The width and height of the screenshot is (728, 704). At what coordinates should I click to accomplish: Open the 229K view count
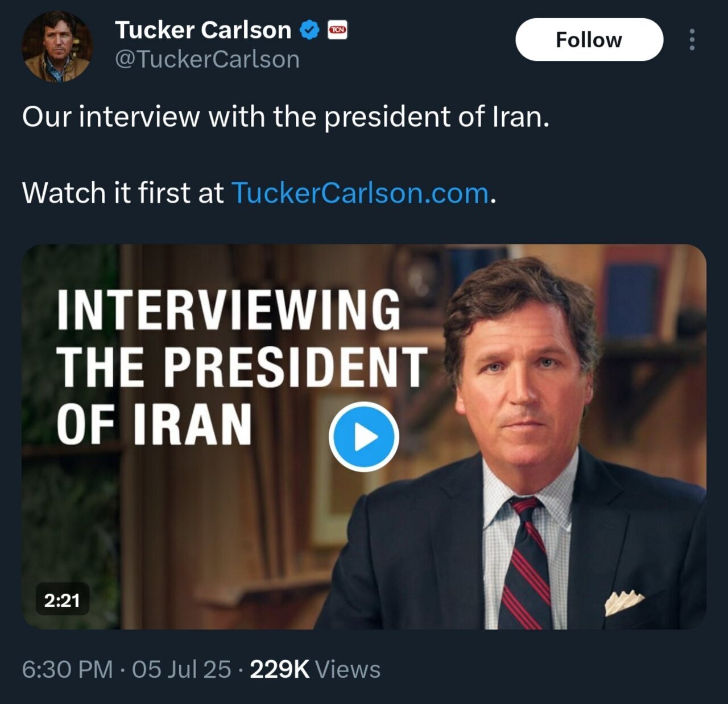279,669
